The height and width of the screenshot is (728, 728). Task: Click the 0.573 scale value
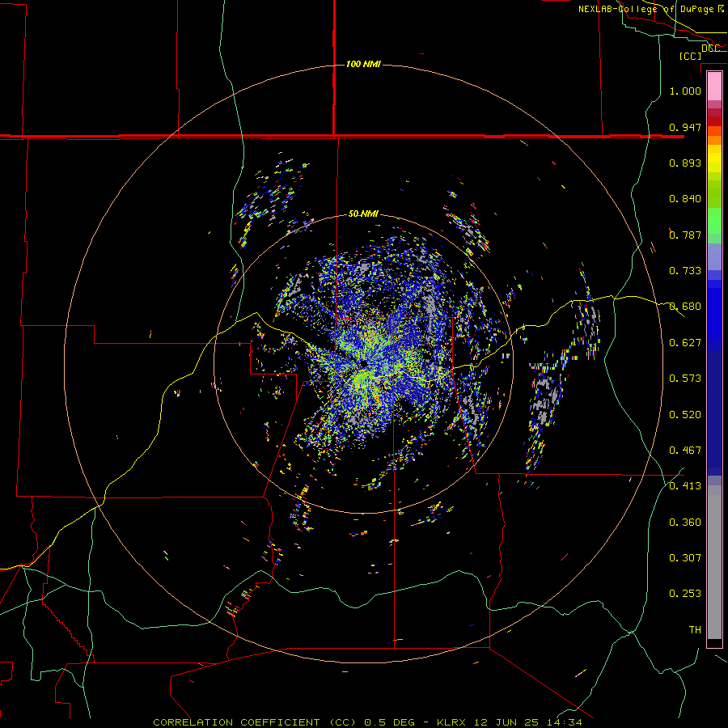tap(685, 379)
